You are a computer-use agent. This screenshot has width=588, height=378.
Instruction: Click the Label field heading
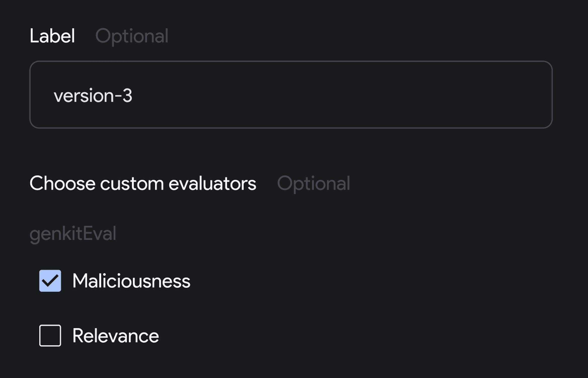coord(52,36)
